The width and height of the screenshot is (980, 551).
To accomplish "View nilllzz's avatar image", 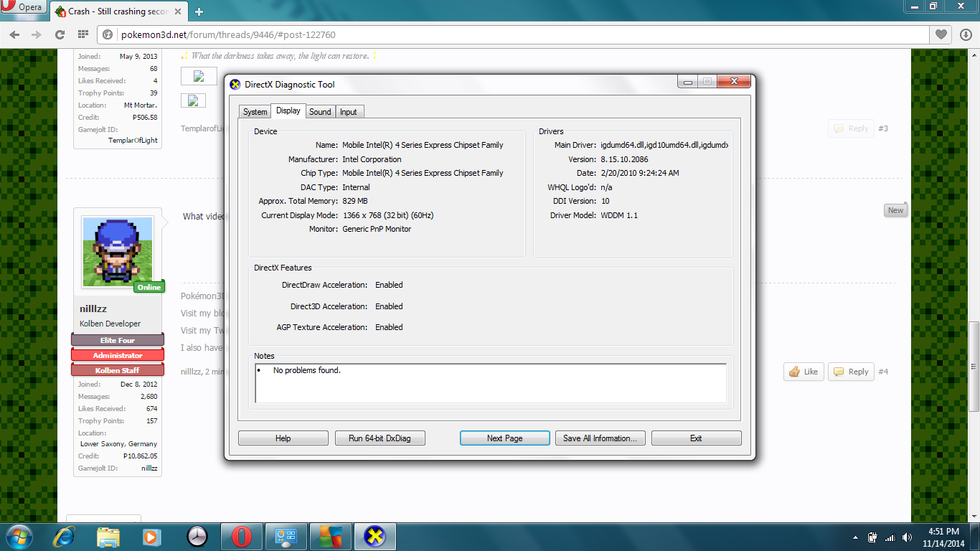I will (x=118, y=251).
